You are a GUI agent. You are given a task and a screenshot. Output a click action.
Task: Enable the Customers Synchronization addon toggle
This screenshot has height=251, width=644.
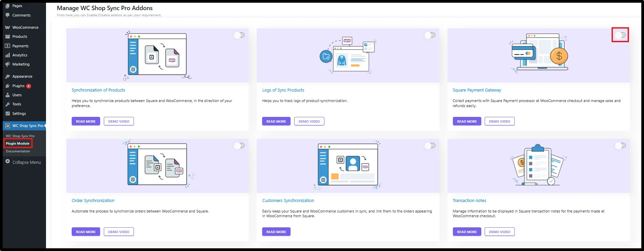pyautogui.click(x=430, y=146)
